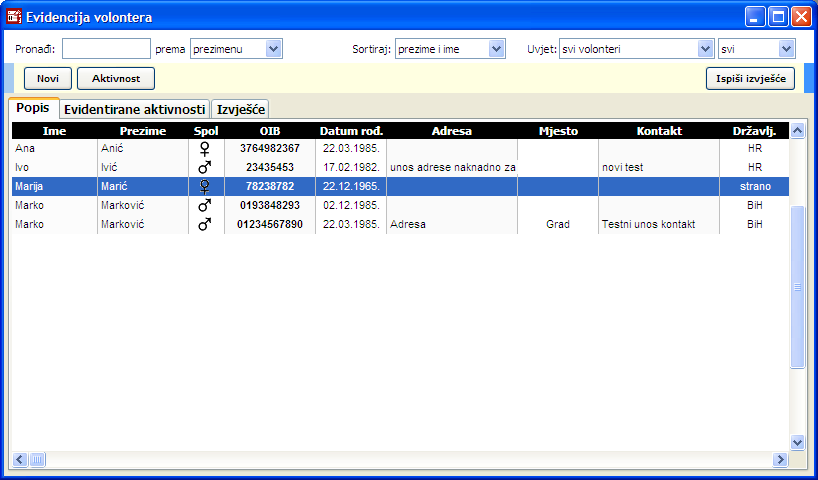Screen dimensions: 818x480
Task: Open the Uvjet 'svi volonteri' dropdown
Action: (x=705, y=48)
